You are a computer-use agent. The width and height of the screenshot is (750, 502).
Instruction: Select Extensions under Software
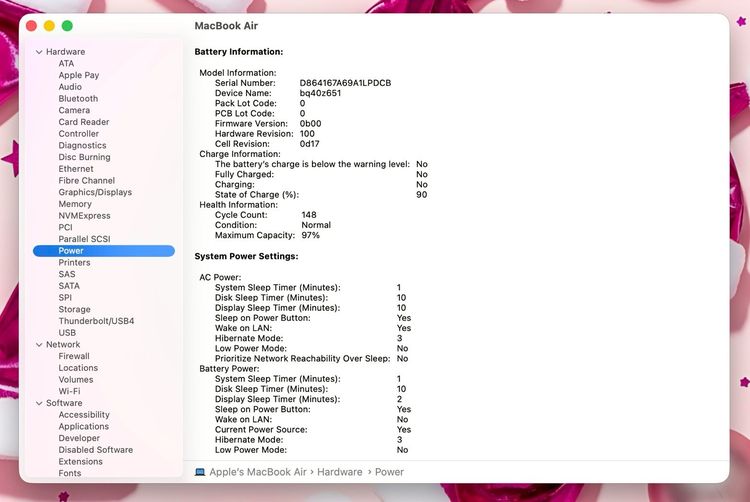pyautogui.click(x=80, y=462)
